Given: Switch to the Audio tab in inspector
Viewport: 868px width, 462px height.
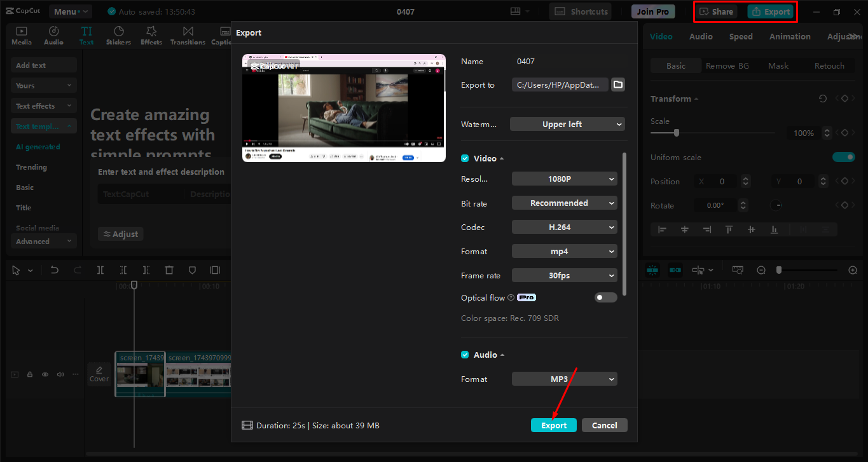Looking at the screenshot, I should click(701, 36).
